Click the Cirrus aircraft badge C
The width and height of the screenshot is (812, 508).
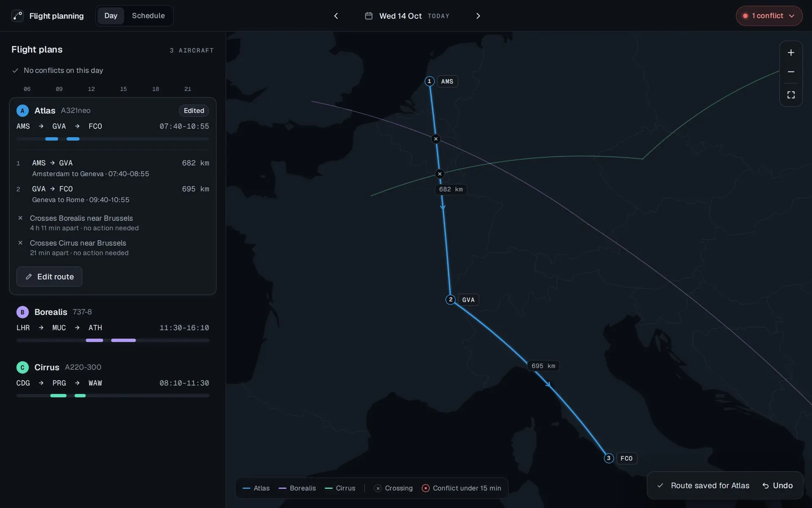[x=22, y=367]
